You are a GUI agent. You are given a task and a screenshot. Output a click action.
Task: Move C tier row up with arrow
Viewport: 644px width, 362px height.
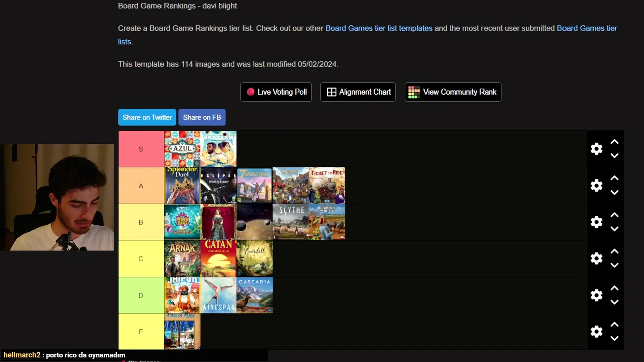click(614, 252)
